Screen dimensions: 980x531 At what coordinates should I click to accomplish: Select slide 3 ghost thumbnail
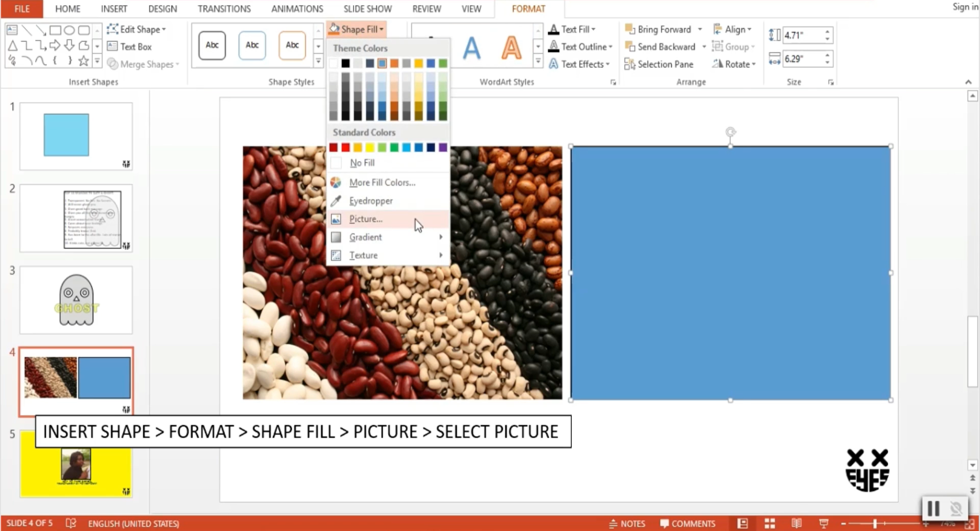pos(76,300)
